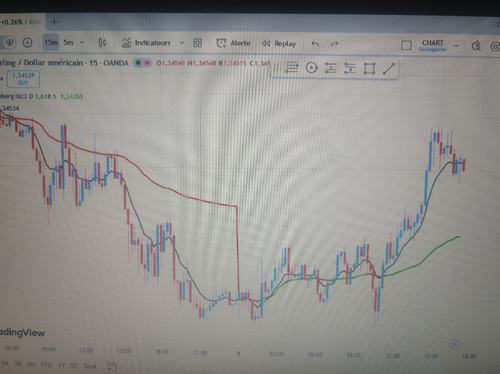The height and width of the screenshot is (374, 500).
Task: Switch to the 5m timeframe
Action: [x=68, y=42]
